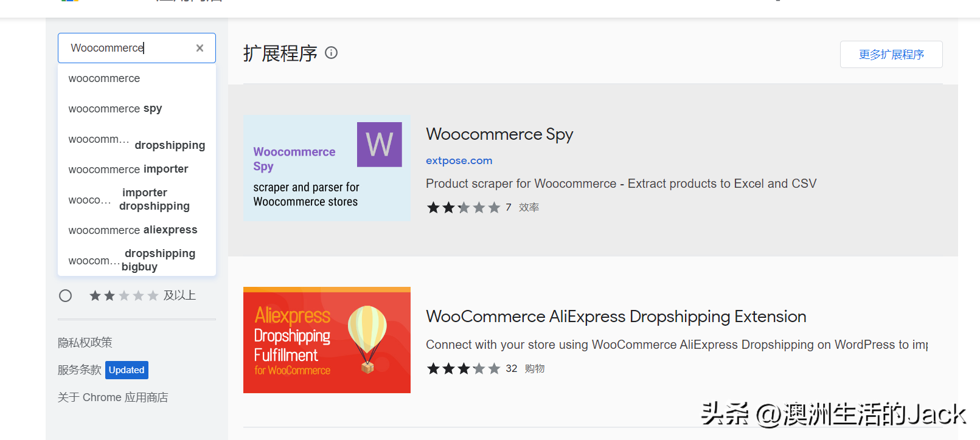Screen dimensions: 980x440
Task: Click the extensions info circle icon
Action: pos(332,53)
